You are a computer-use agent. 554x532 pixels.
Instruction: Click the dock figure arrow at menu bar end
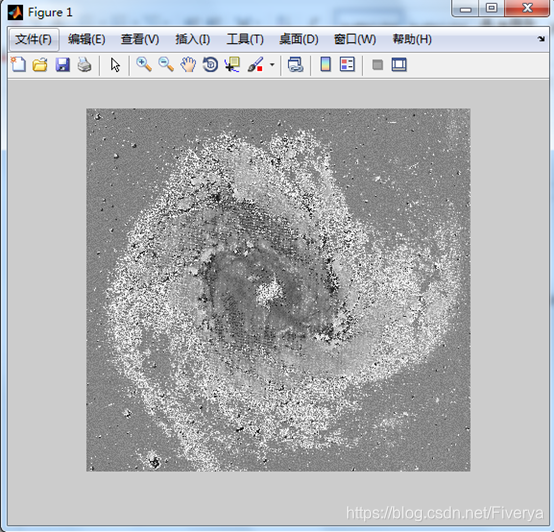point(541,39)
